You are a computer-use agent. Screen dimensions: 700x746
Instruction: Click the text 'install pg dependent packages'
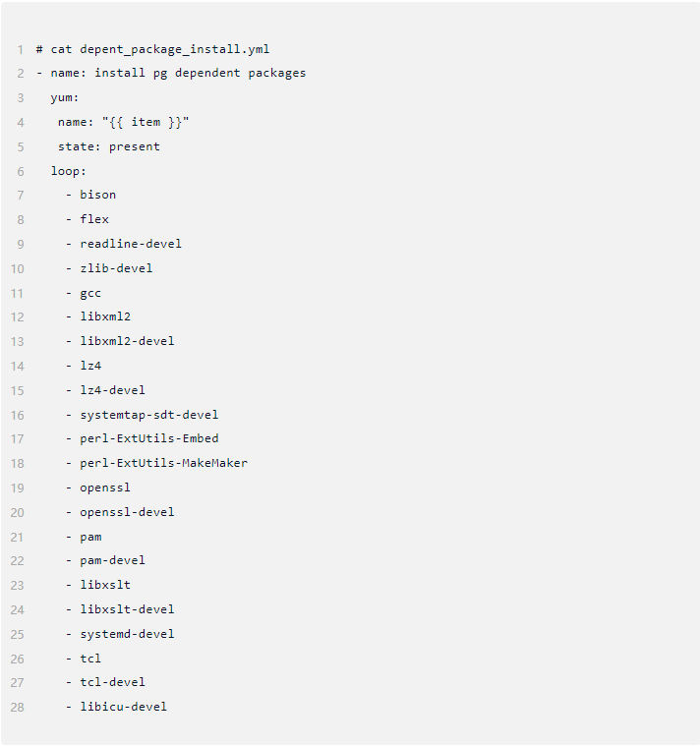point(200,74)
